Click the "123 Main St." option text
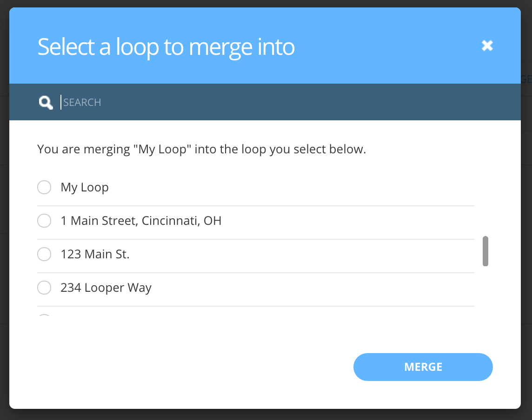Screen dimensions: 532x420 (95, 254)
